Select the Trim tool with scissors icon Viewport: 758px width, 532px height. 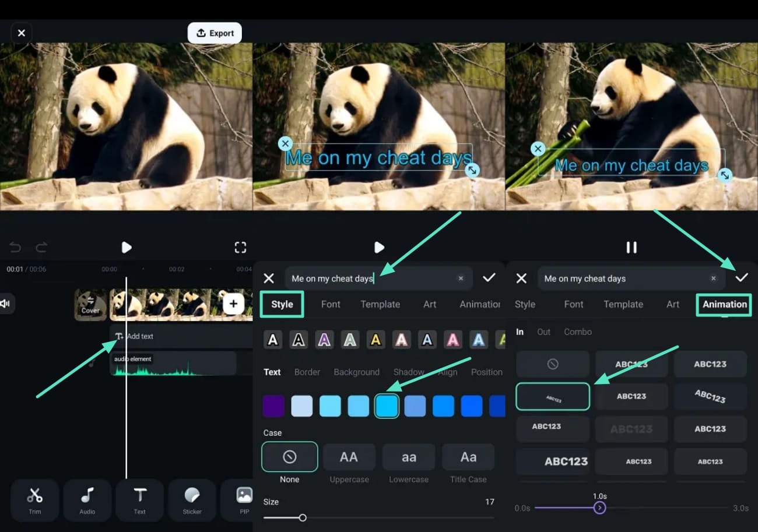tap(35, 500)
